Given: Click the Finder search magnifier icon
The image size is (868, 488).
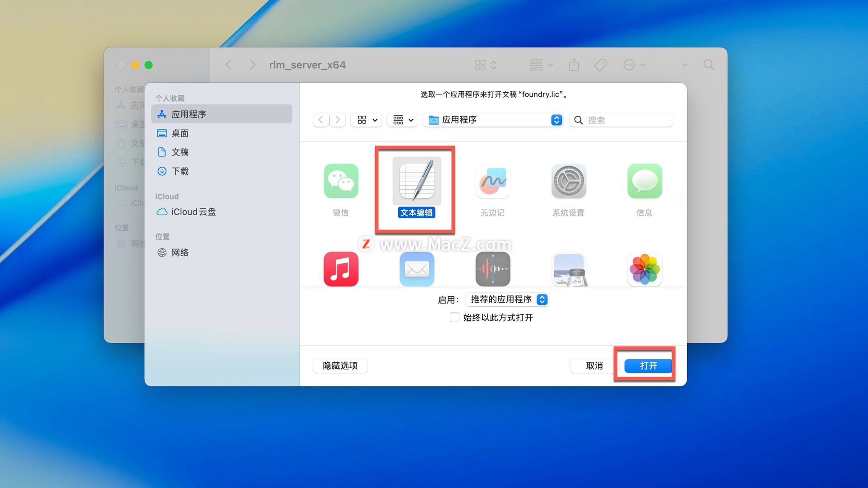Looking at the screenshot, I should pyautogui.click(x=709, y=65).
